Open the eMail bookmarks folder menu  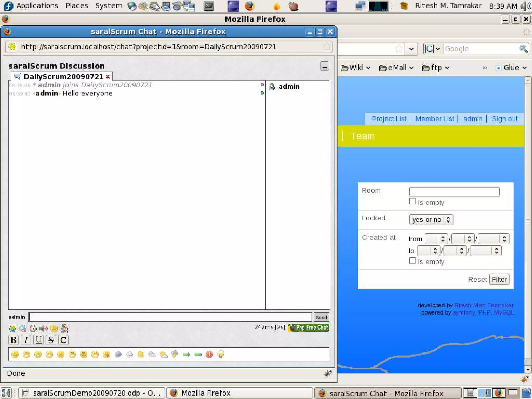click(x=396, y=68)
